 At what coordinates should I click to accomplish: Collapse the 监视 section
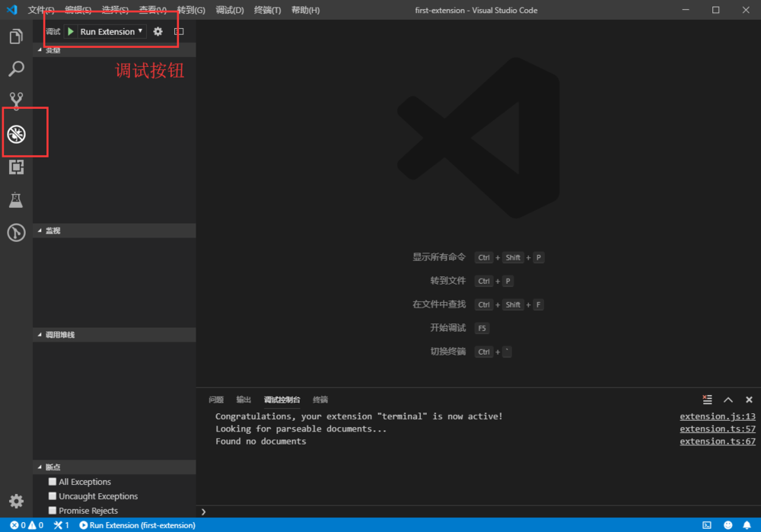[x=114, y=231]
